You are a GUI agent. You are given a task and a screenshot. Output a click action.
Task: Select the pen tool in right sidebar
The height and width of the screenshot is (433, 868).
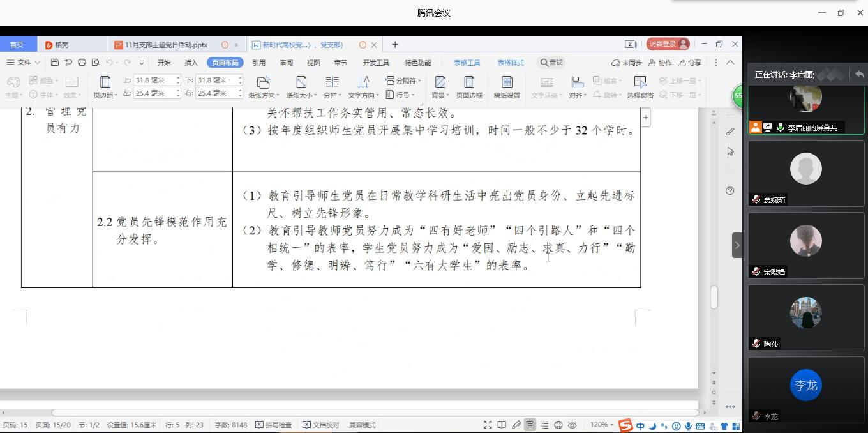click(730, 132)
